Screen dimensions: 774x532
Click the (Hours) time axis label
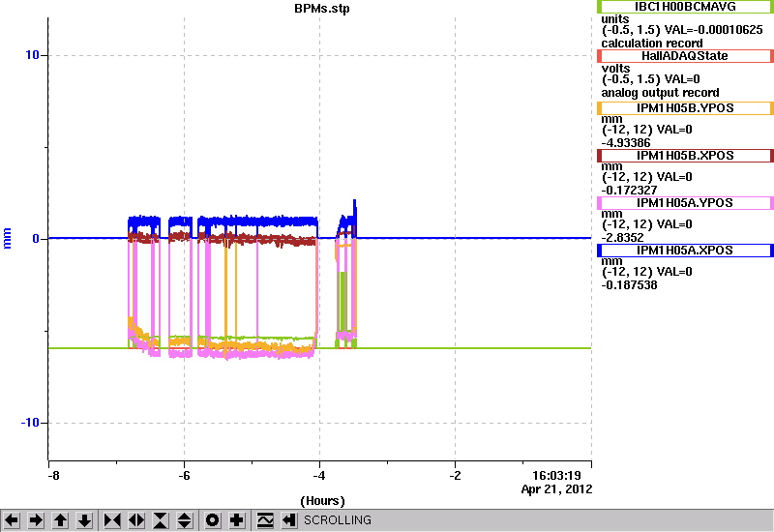322,501
